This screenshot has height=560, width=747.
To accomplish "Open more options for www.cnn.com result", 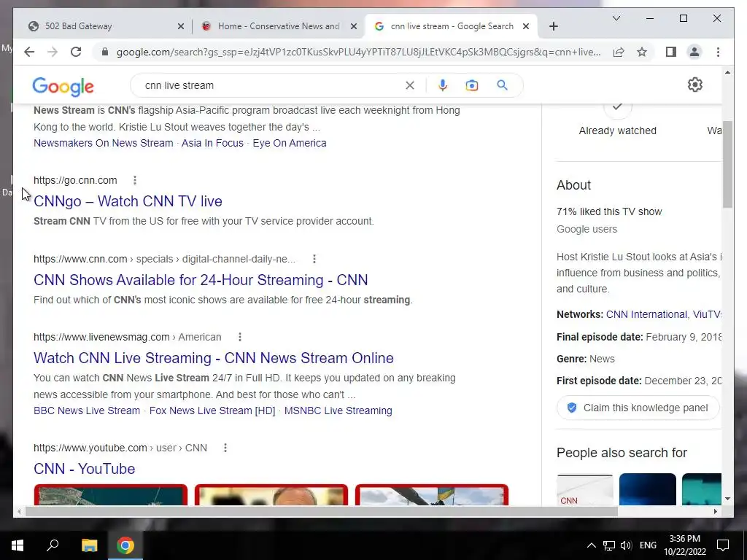I will [314, 259].
